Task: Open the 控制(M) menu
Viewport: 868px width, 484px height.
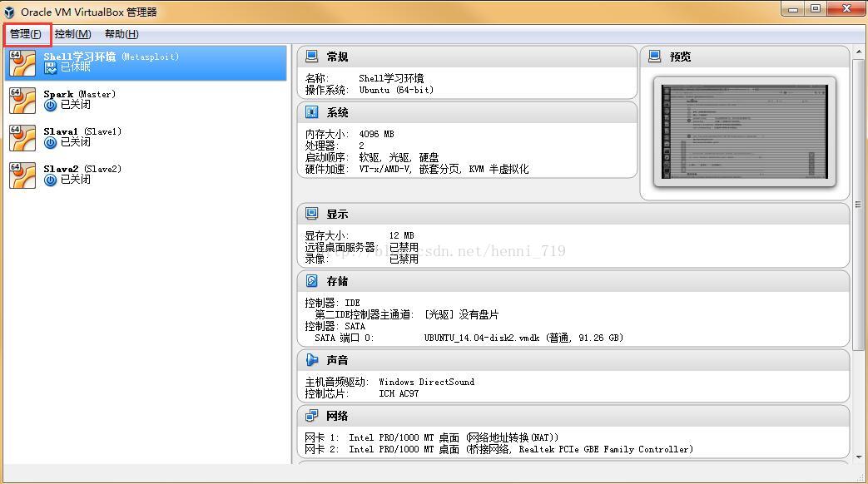Action: pos(72,34)
